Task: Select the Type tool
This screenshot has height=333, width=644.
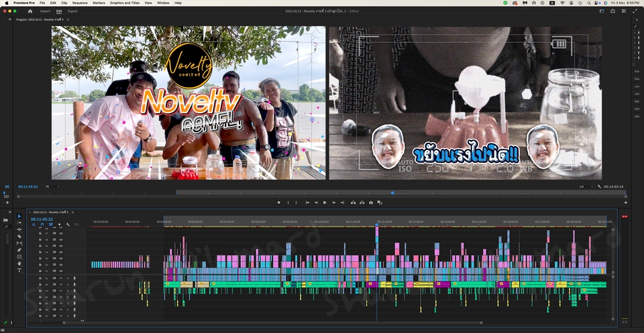Action: tap(19, 270)
